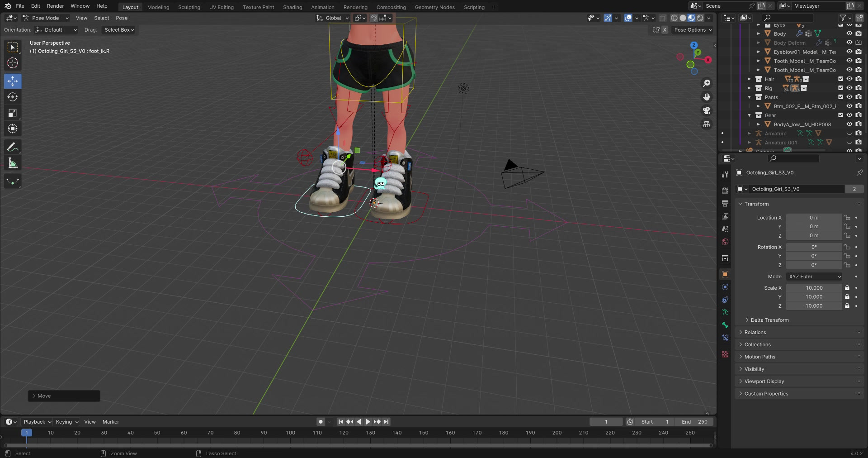Image resolution: width=868 pixels, height=458 pixels.
Task: Toggle Rig collection exclude checkbox
Action: [840, 88]
